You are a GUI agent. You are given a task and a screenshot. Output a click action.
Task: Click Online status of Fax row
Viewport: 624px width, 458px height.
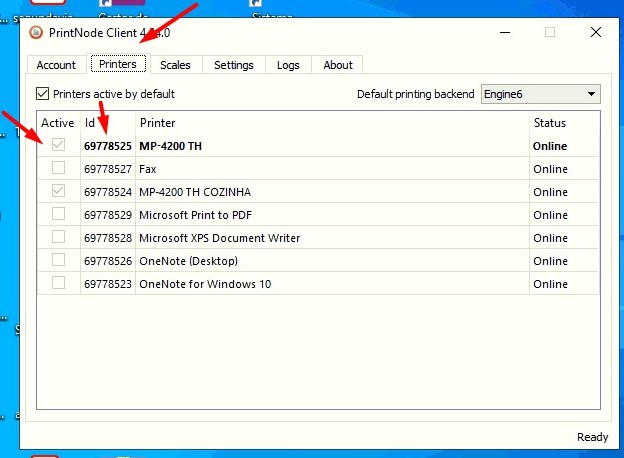tap(550, 169)
